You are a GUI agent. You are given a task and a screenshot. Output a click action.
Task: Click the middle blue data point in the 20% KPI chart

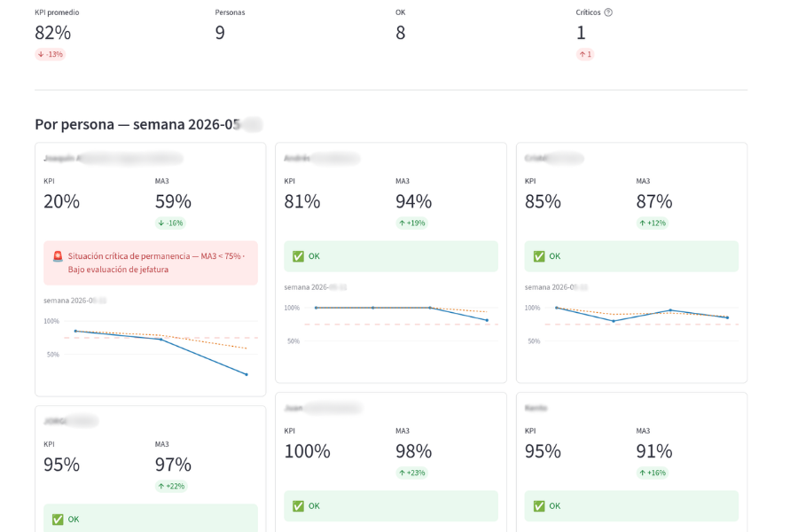(x=160, y=340)
